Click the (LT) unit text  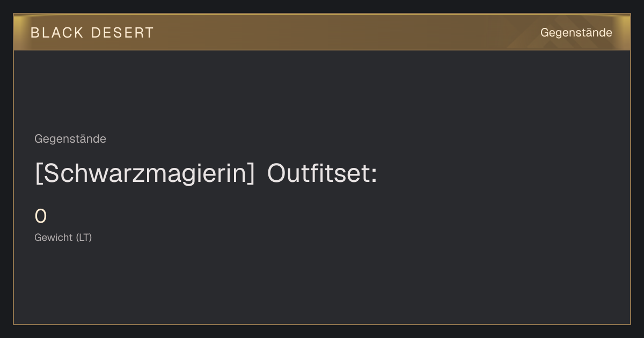[84, 237]
